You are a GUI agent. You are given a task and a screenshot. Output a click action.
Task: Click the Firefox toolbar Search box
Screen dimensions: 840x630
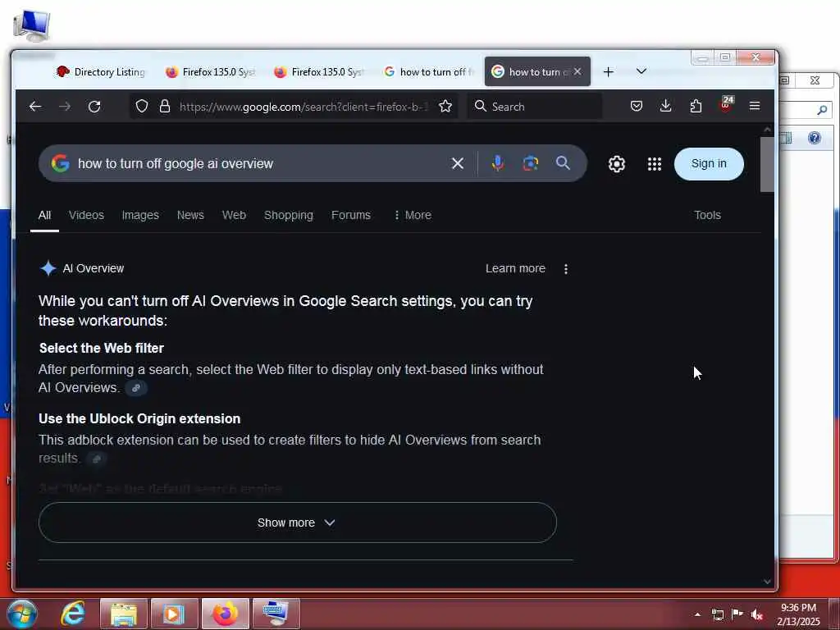pos(535,107)
